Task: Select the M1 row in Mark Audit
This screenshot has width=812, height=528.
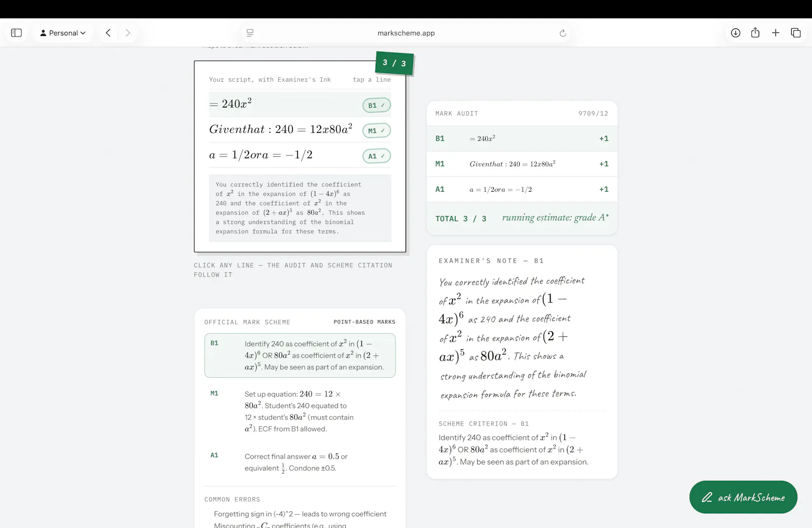Action: (x=522, y=164)
